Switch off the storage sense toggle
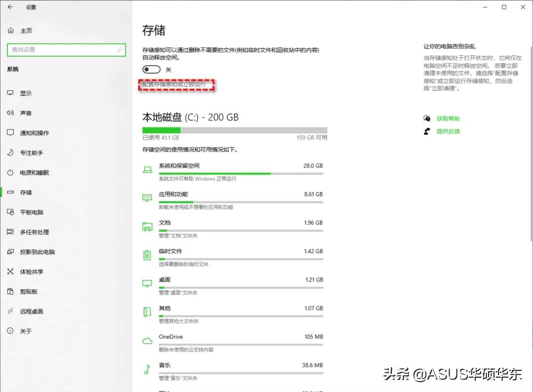The image size is (533, 392). [x=151, y=69]
